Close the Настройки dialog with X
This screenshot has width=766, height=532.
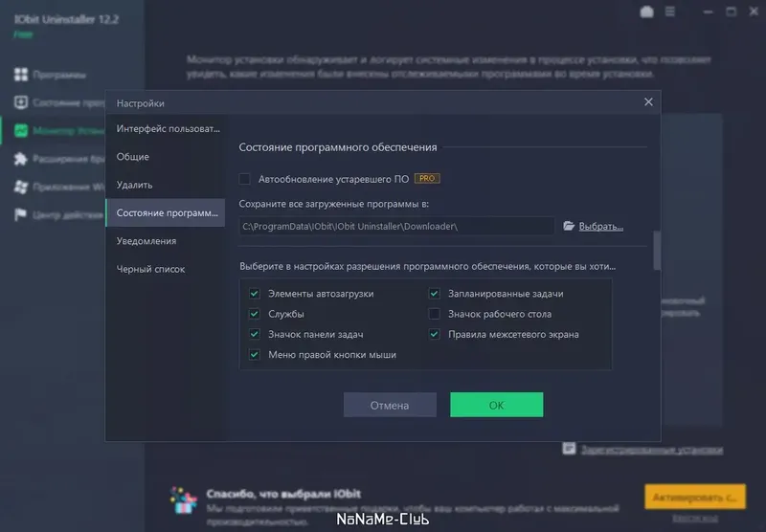(x=648, y=102)
